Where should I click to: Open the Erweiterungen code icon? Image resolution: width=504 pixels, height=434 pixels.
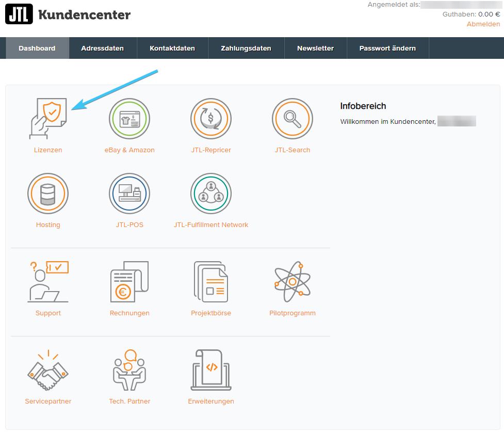click(211, 370)
